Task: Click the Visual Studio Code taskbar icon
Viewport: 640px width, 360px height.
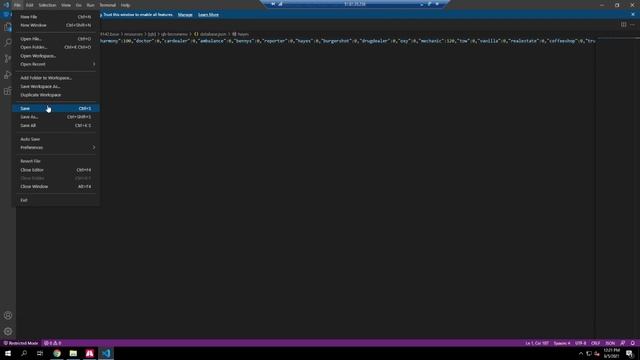Action: click(106, 353)
